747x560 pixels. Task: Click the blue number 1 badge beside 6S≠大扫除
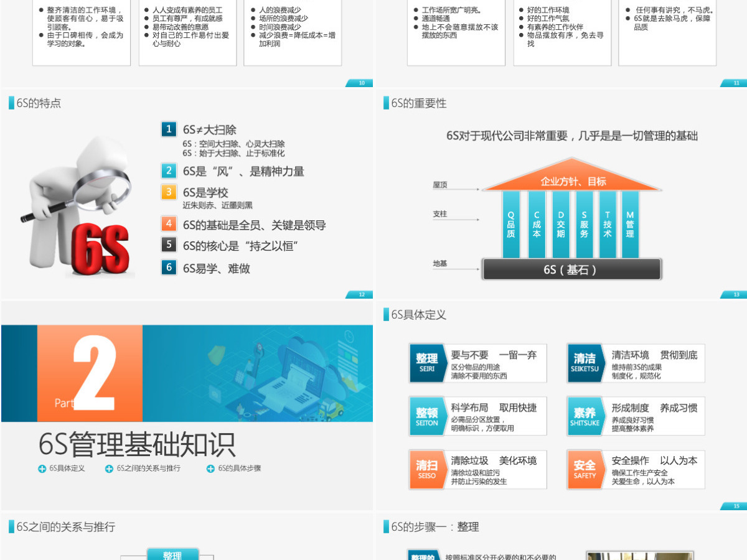(x=168, y=129)
